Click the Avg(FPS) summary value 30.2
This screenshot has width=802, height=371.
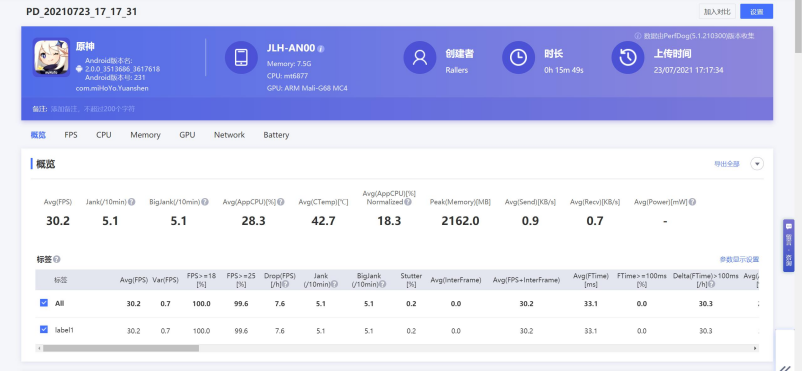point(58,221)
